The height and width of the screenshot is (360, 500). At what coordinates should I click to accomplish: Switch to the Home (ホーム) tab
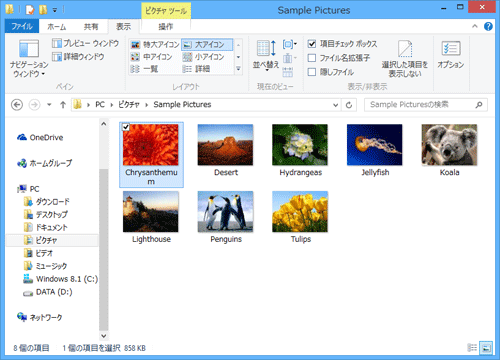56,27
